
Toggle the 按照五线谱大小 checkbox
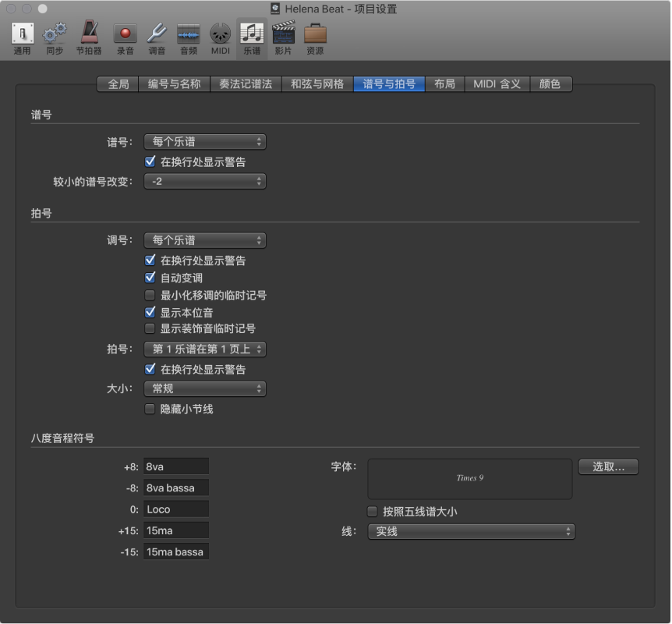pyautogui.click(x=373, y=512)
